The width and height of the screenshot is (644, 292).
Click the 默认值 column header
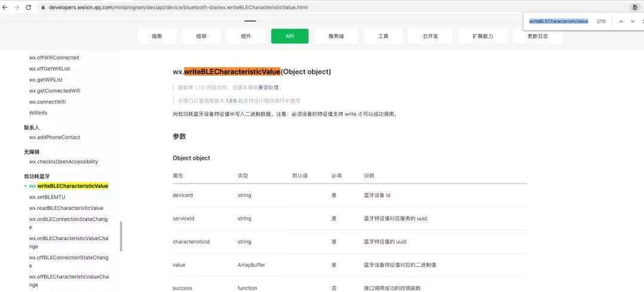click(x=300, y=176)
